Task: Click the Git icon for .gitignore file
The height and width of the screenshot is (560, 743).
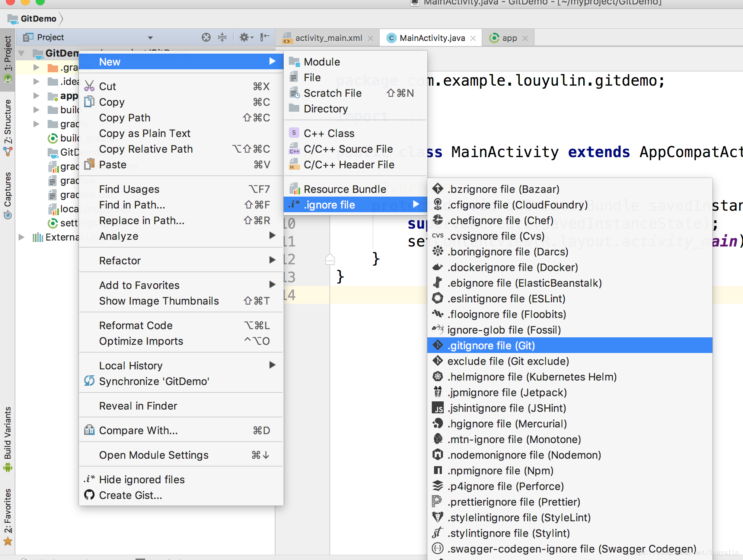Action: click(438, 345)
